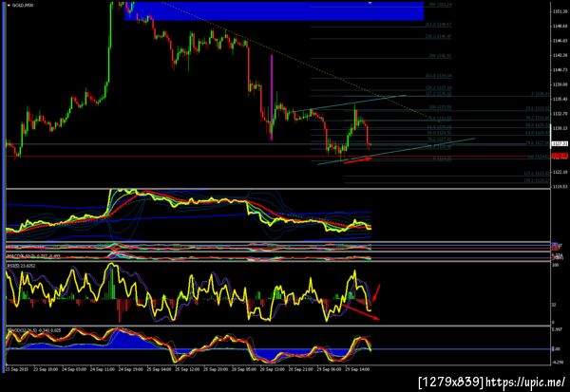The width and height of the screenshot is (570, 392).
Task: Click the RSI scale value 100
Action: point(555,266)
